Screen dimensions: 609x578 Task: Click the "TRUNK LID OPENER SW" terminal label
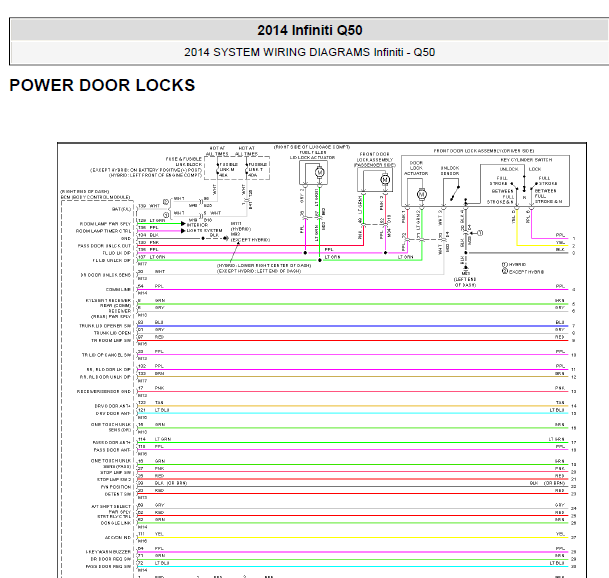[105, 326]
